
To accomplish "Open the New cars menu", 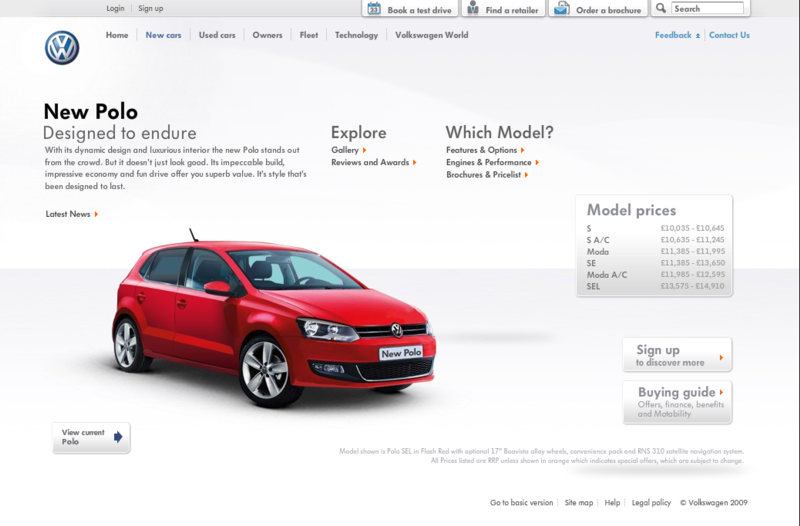I will point(163,35).
